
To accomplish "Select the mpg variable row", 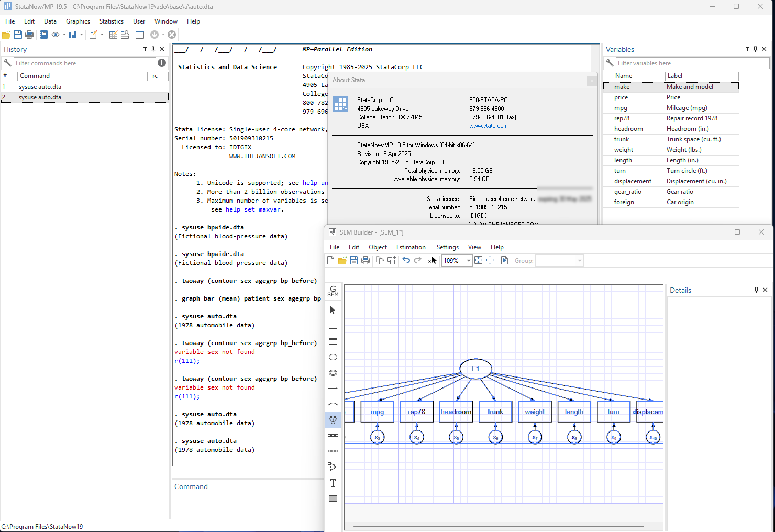I will pos(671,108).
